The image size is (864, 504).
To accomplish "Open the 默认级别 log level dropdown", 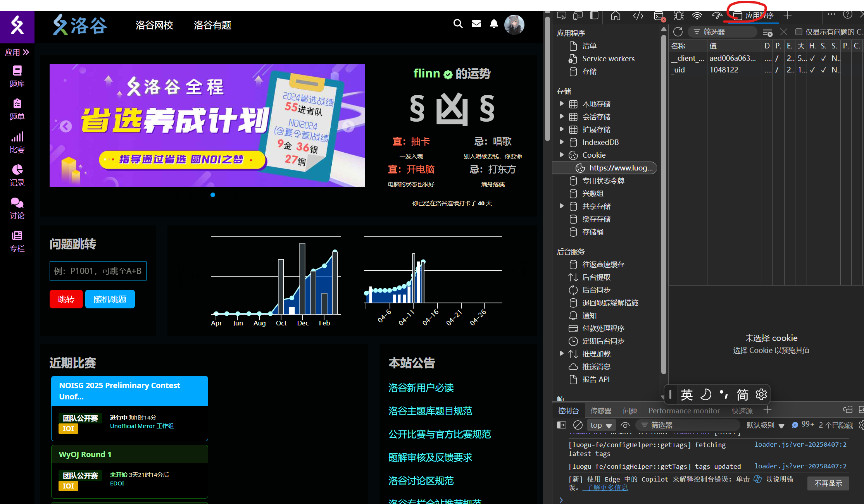I will click(765, 425).
